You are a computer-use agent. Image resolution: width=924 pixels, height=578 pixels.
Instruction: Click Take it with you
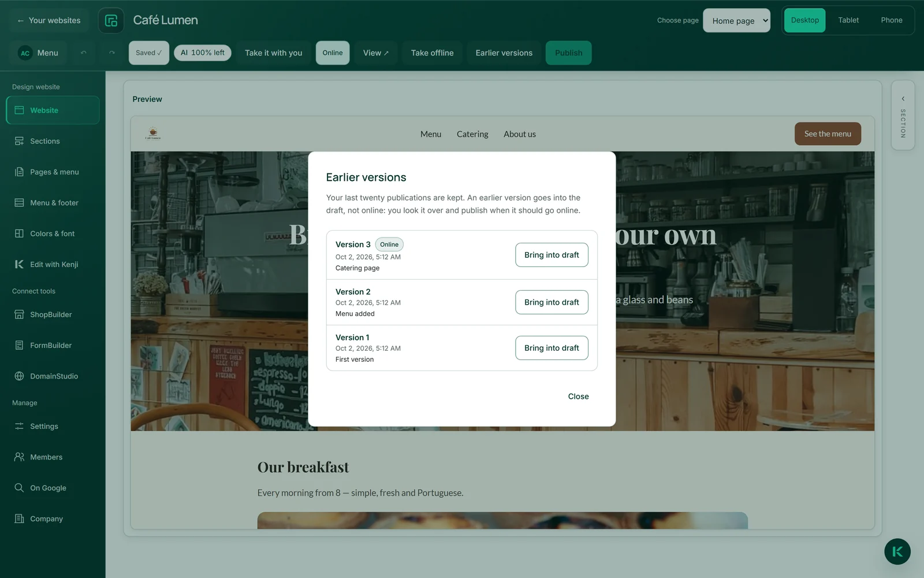[x=273, y=53]
